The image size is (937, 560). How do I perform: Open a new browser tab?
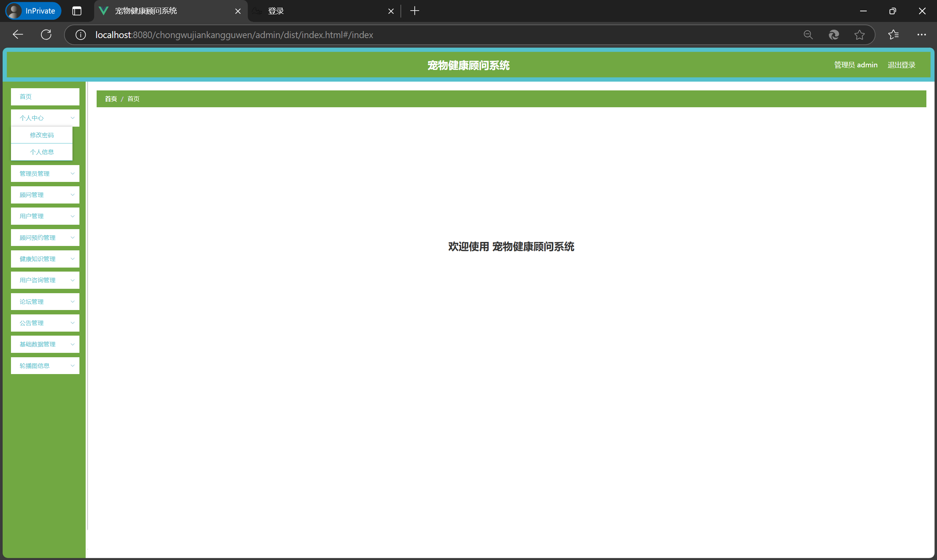click(x=414, y=11)
